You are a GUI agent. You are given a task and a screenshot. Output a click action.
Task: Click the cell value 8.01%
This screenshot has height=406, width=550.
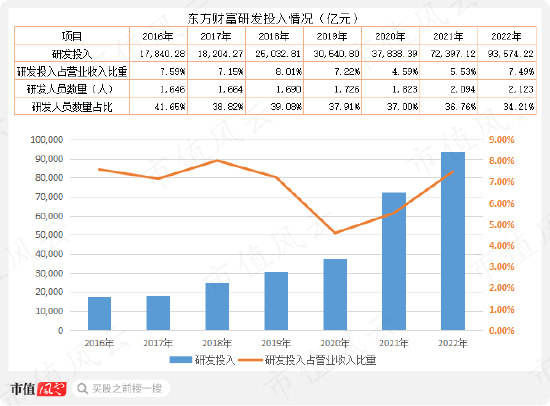pos(289,72)
